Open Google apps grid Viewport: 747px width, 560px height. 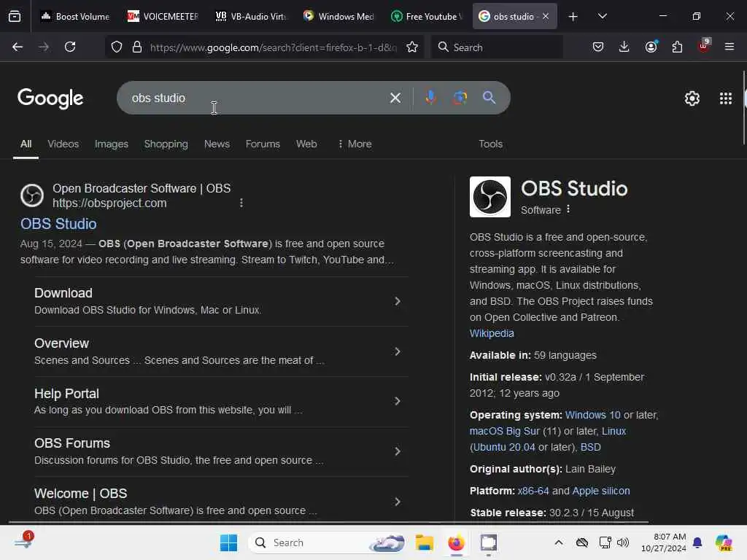click(726, 98)
